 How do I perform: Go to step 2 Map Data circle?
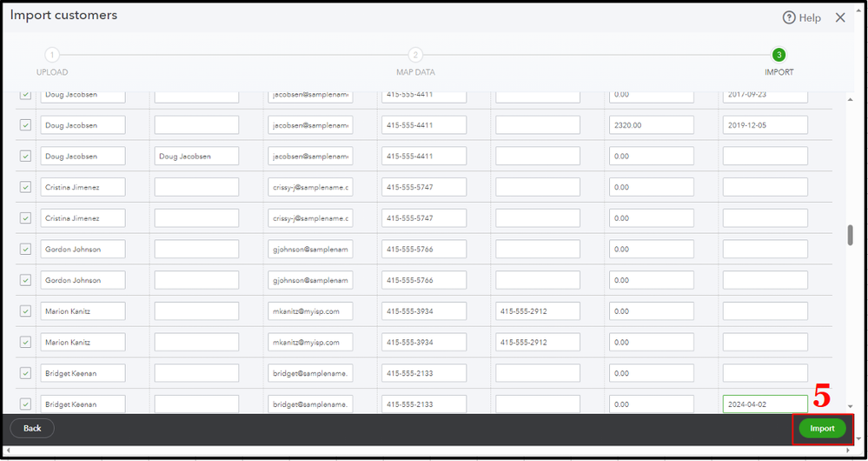click(x=415, y=55)
